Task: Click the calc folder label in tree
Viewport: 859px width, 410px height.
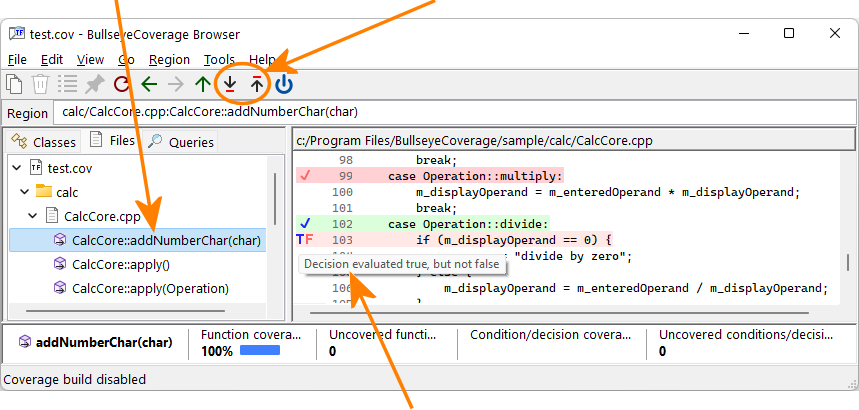Action: click(67, 192)
